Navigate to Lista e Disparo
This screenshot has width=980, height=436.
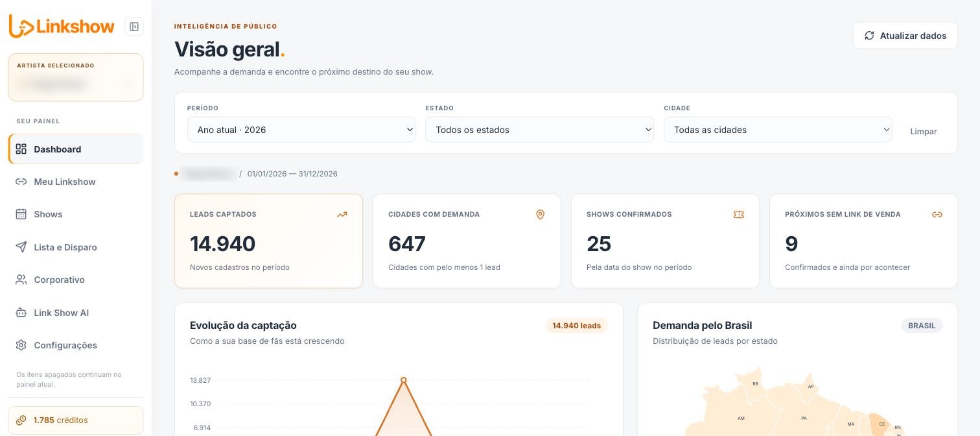point(76,247)
